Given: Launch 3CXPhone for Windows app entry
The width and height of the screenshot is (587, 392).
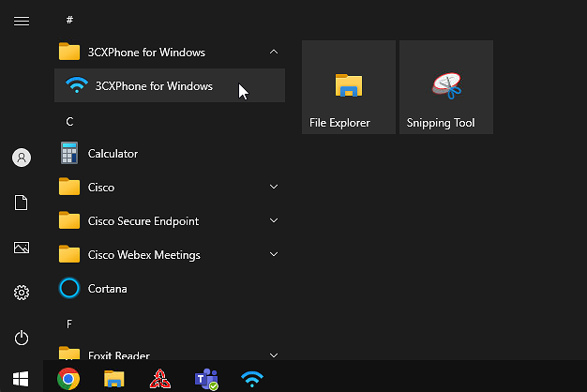Looking at the screenshot, I should point(170,85).
